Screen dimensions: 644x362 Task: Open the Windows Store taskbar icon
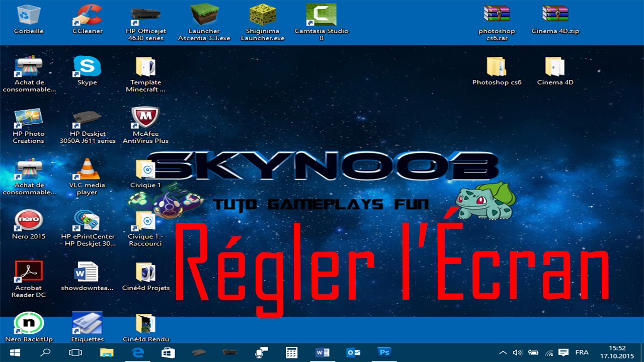pos(168,352)
